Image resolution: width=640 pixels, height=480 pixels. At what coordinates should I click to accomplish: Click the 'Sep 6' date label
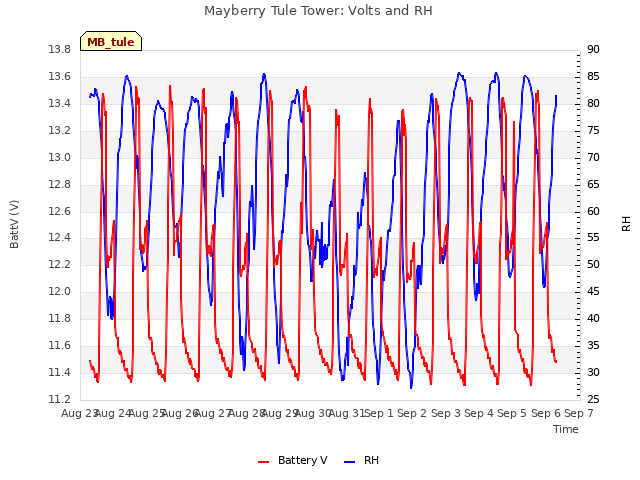[x=546, y=414]
